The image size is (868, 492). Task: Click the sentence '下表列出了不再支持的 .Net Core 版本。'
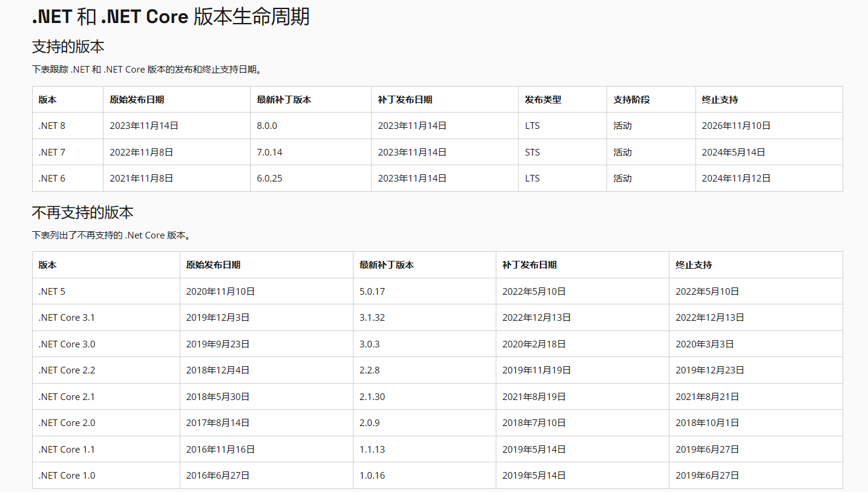[x=113, y=235]
